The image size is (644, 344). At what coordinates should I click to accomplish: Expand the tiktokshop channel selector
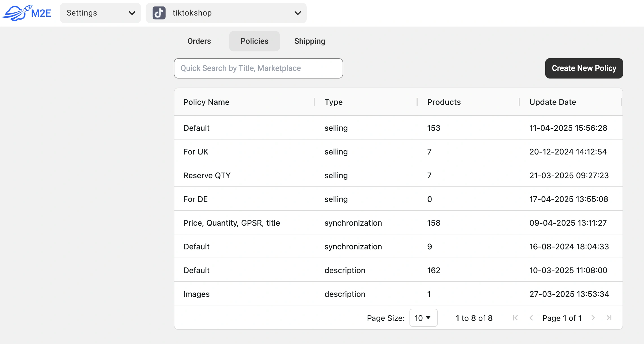[226, 13]
